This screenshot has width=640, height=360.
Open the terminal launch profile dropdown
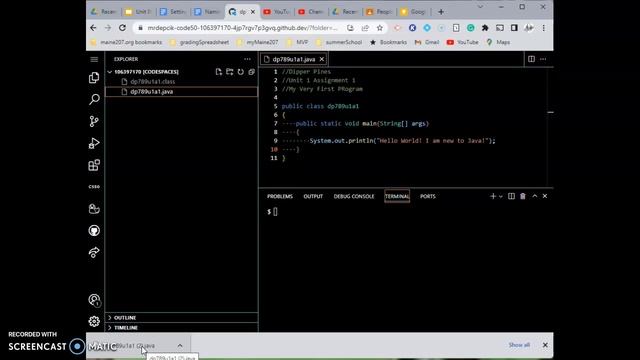click(500, 197)
